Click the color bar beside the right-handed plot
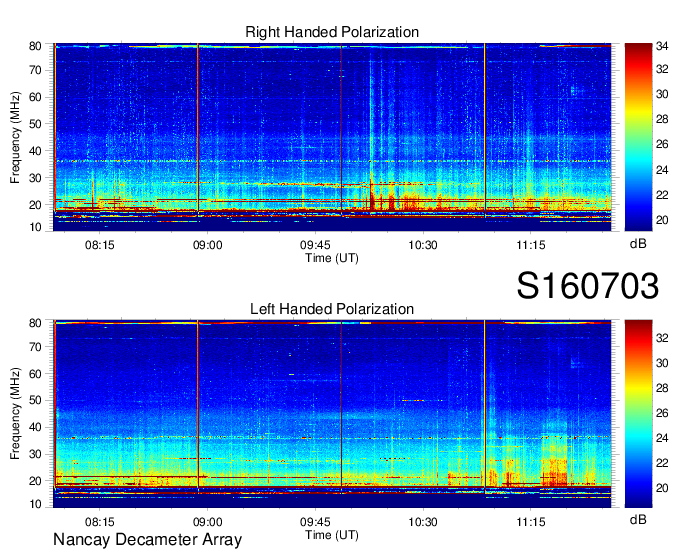This screenshot has height=552, width=680. tap(638, 137)
